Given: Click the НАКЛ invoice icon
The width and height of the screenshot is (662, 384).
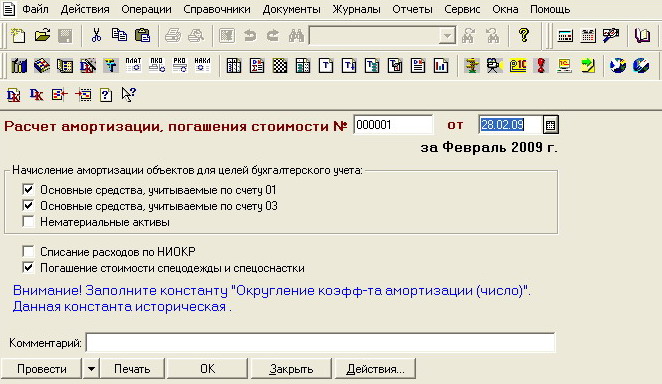Looking at the screenshot, I should click(202, 65).
